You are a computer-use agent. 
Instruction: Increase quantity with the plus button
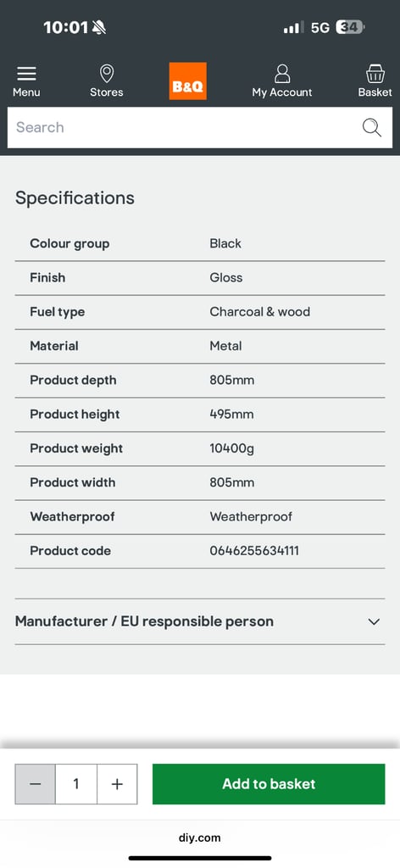(117, 784)
